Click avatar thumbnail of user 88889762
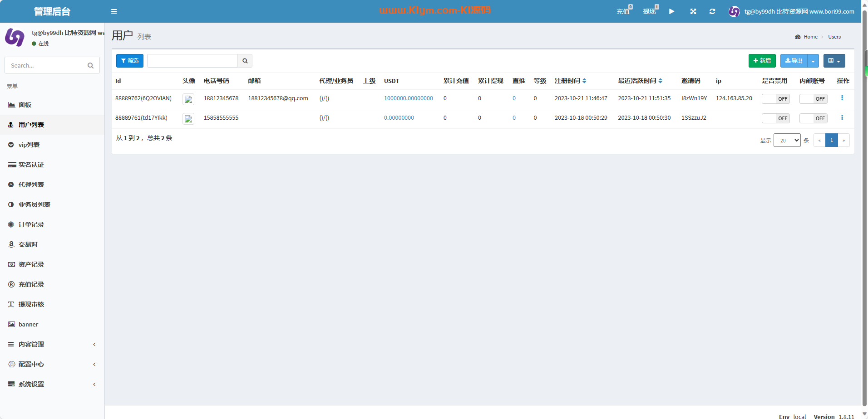The image size is (868, 419). [188, 99]
